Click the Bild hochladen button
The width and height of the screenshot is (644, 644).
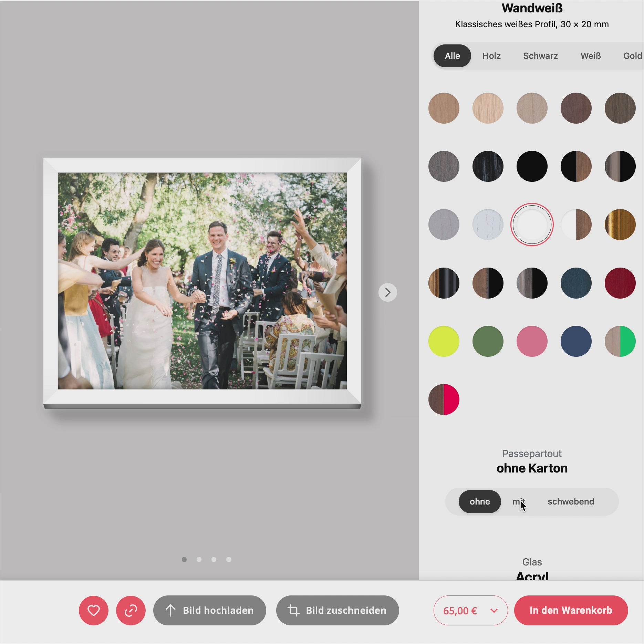210,610
